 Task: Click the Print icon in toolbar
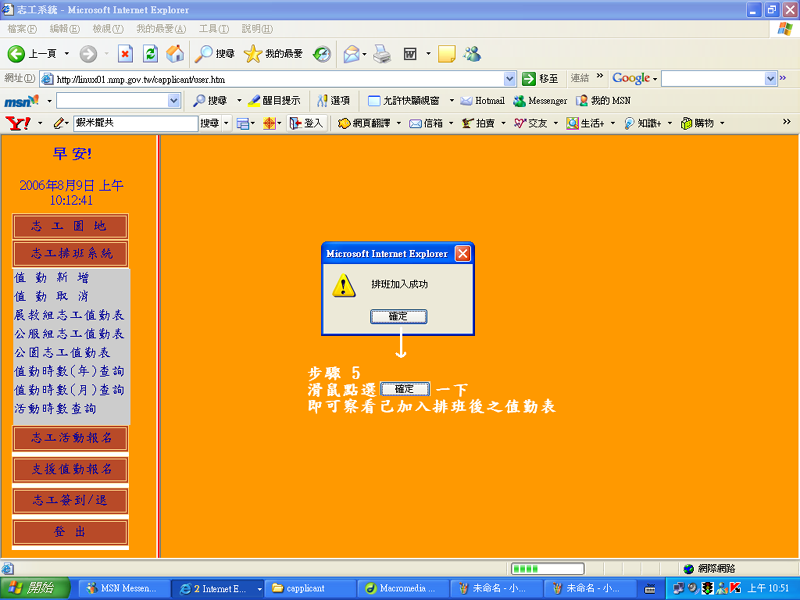click(381, 54)
